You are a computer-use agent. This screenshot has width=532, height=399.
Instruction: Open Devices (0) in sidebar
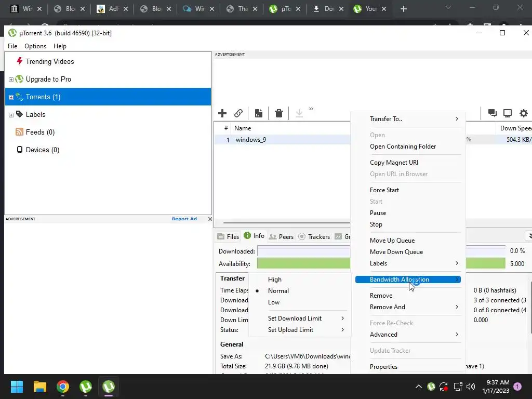pos(43,150)
